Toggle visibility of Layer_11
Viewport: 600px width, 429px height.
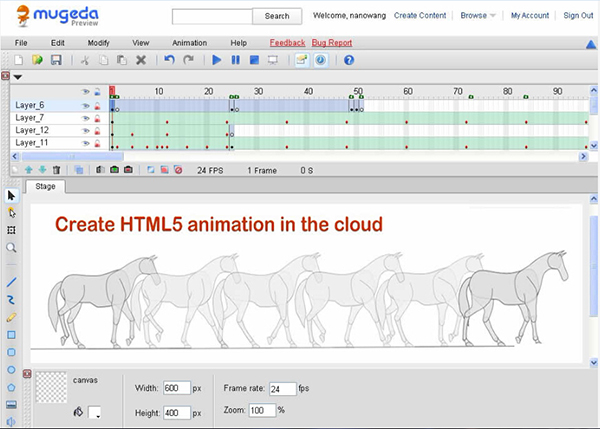click(x=86, y=144)
